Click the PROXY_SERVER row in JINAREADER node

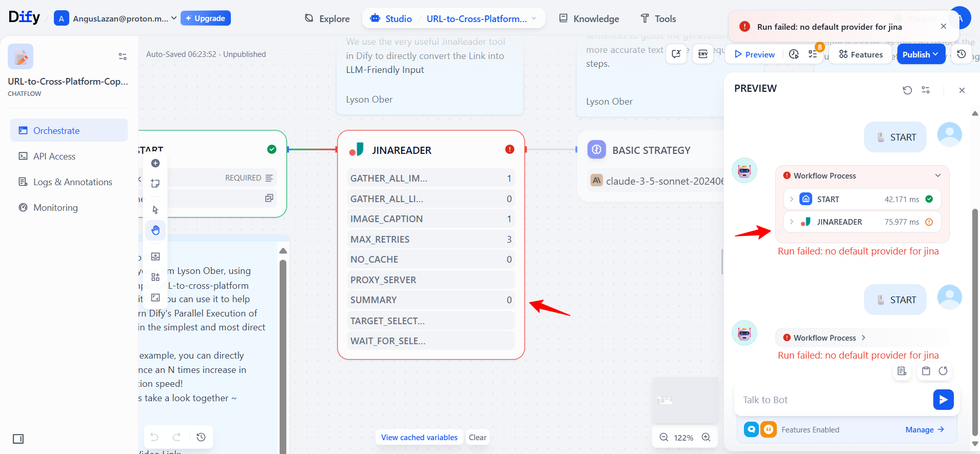pos(431,280)
